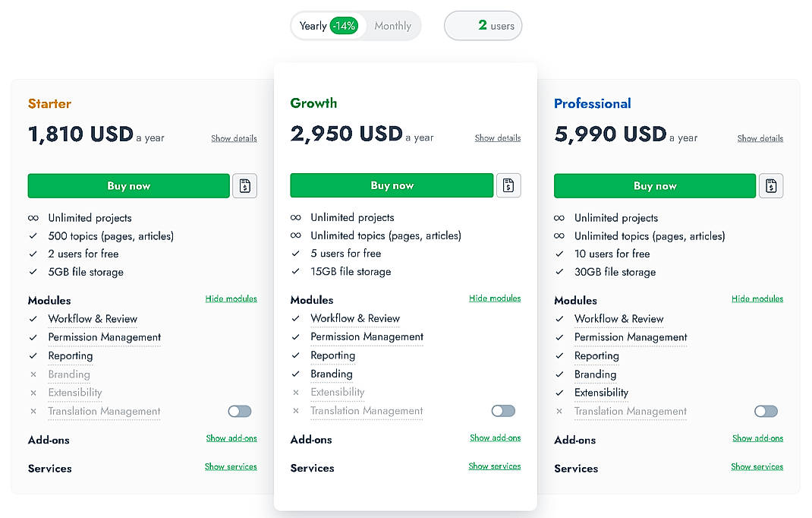Open the 2 users selector
Screen dimensions: 812x518
(x=483, y=25)
